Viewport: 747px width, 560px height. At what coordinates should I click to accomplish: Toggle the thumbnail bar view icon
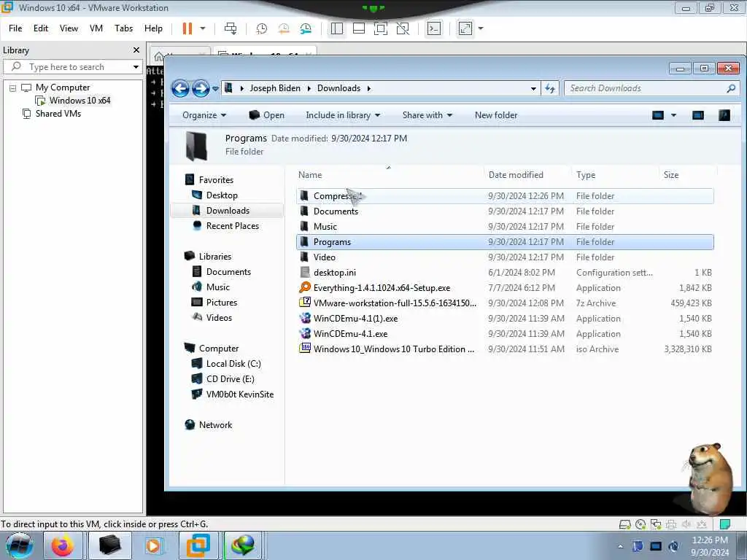click(x=359, y=28)
